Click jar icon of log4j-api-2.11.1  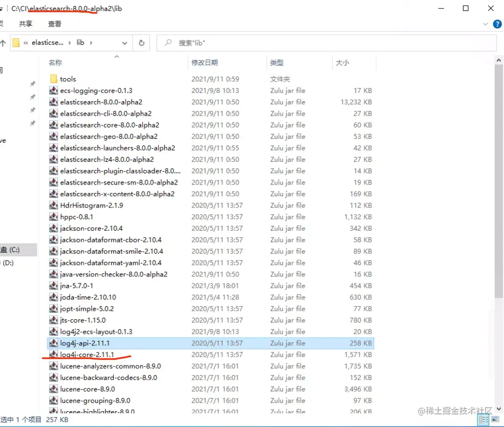[53, 343]
